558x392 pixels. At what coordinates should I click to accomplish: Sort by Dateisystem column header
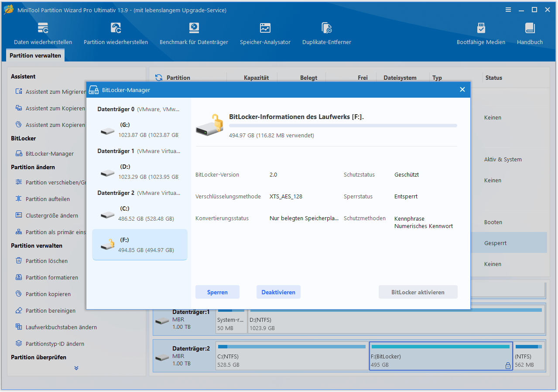(x=400, y=78)
